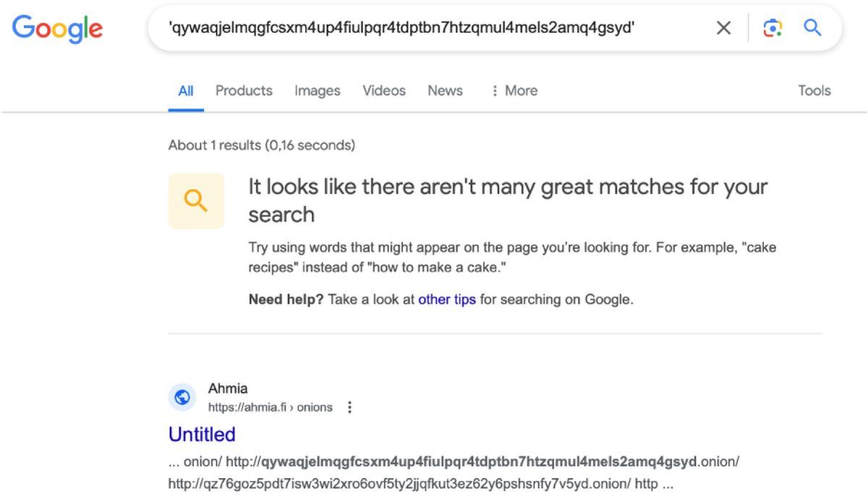Open Google Lens camera search icon

coord(773,28)
